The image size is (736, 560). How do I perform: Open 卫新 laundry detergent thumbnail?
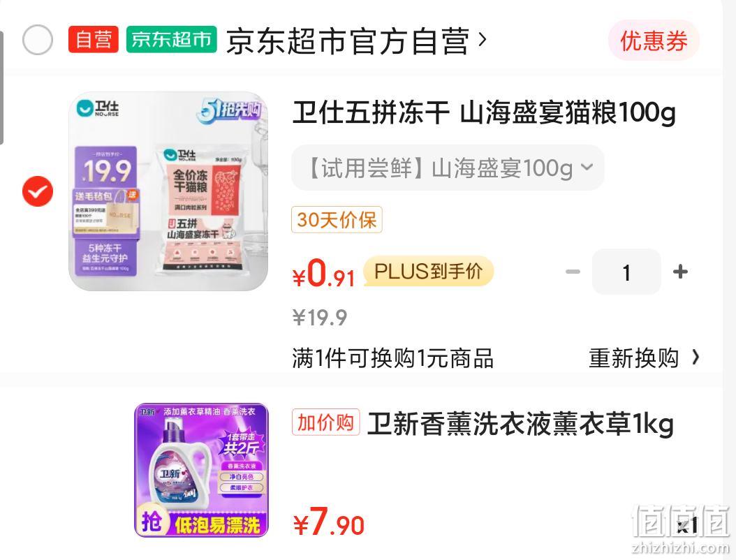pyautogui.click(x=201, y=470)
